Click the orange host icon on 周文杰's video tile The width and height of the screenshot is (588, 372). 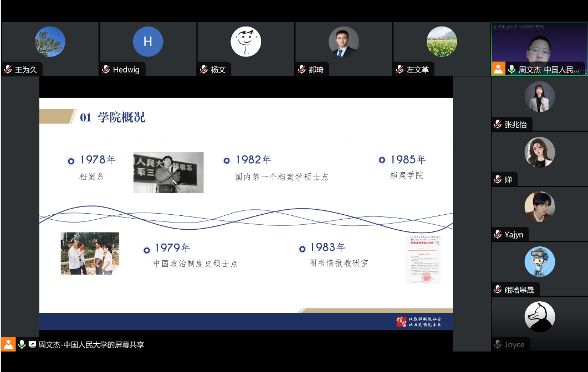coord(498,69)
